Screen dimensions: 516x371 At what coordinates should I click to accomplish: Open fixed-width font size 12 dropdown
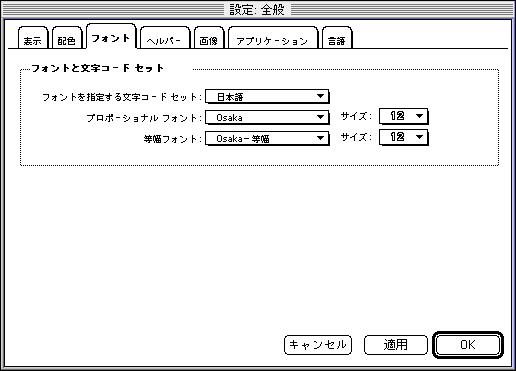pyautogui.click(x=403, y=137)
